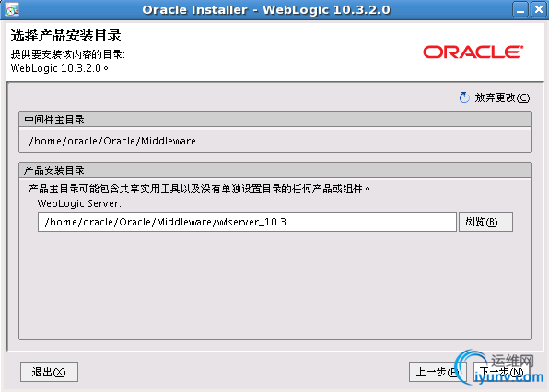Open the 浏览(B)... browse dialog

tap(485, 222)
